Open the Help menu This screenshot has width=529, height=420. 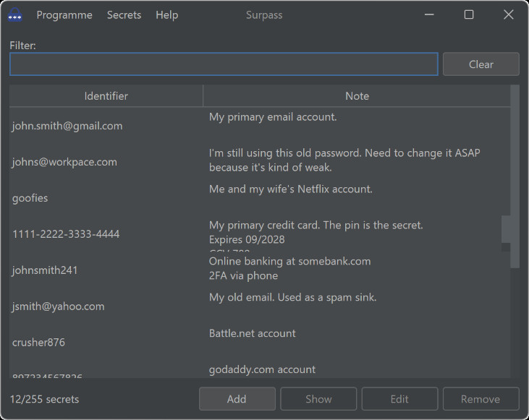(166, 15)
